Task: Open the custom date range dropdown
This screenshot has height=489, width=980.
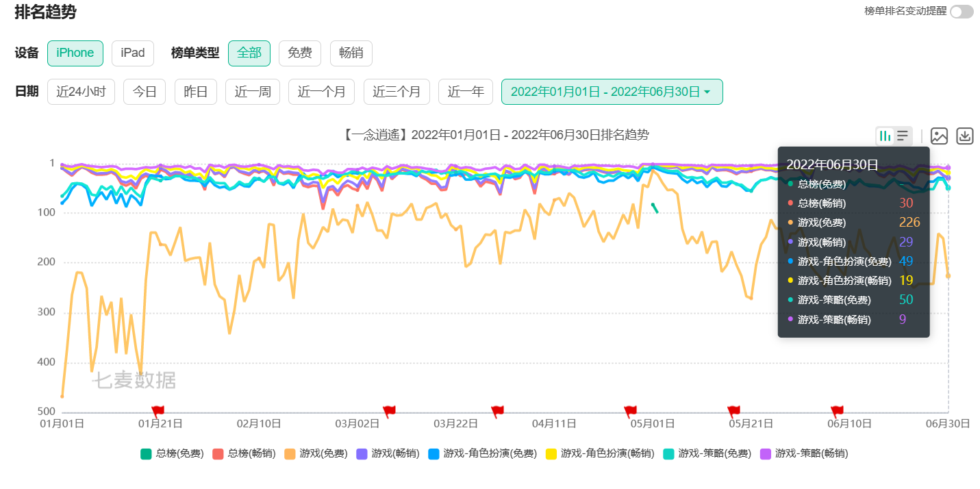Action: [611, 92]
